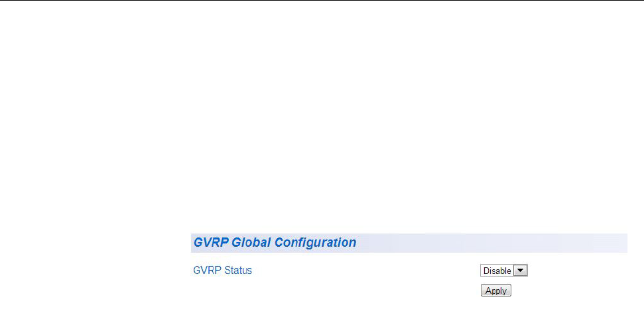Open the GVRP Status dropdown
644x335 pixels.
pyautogui.click(x=503, y=271)
